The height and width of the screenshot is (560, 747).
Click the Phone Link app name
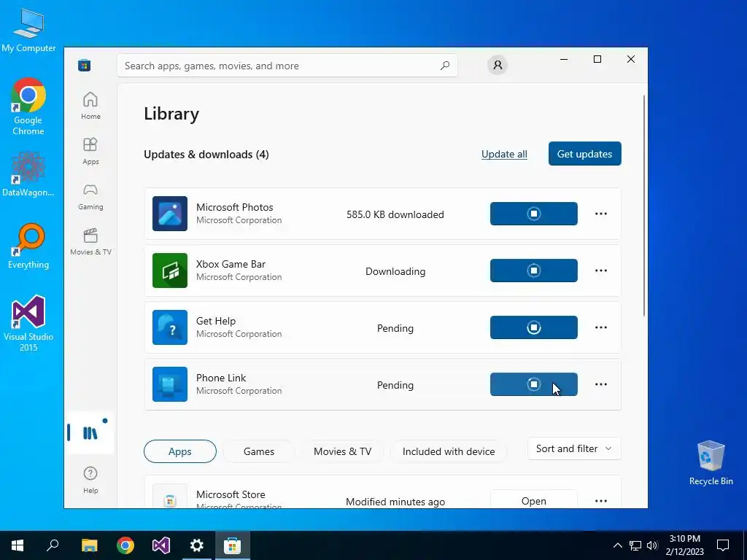(x=221, y=378)
